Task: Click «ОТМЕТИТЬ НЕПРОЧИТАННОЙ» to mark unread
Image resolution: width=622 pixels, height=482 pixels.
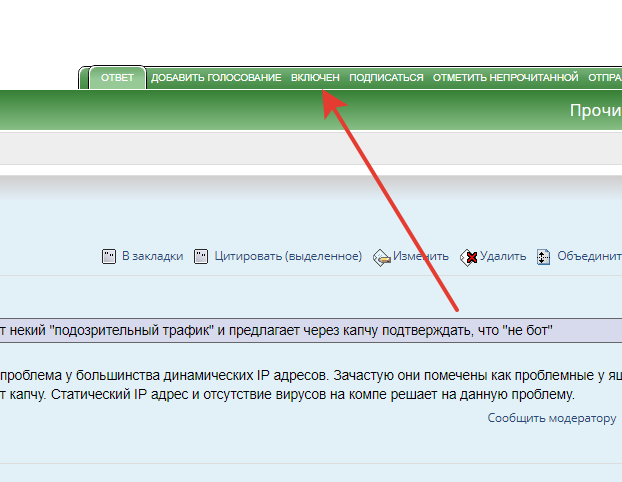Action: 505,78
